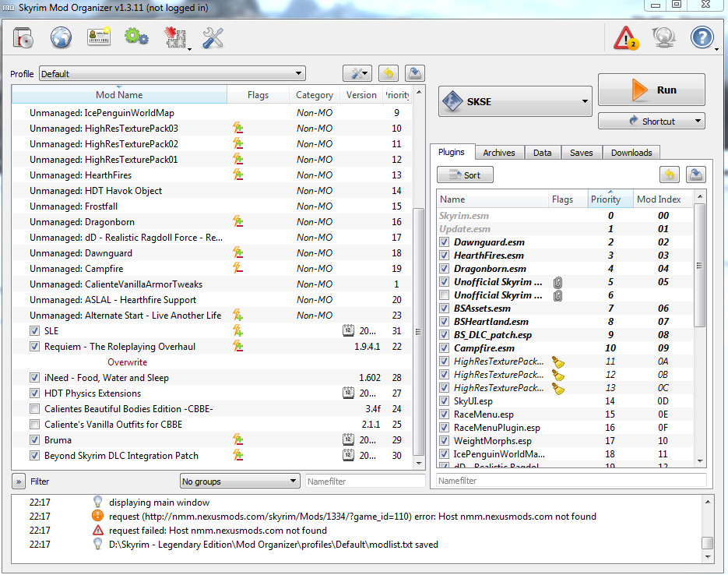Click the mod list create backup icon
The width and height of the screenshot is (728, 575).
click(414, 73)
